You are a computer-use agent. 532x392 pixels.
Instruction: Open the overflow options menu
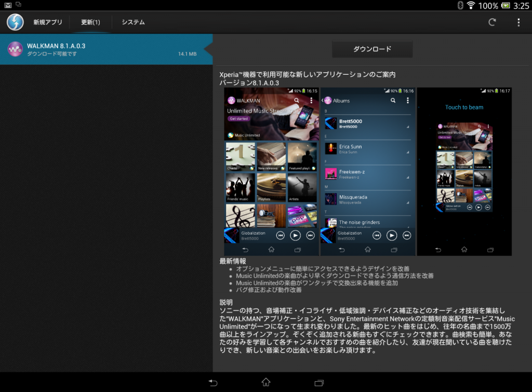518,22
